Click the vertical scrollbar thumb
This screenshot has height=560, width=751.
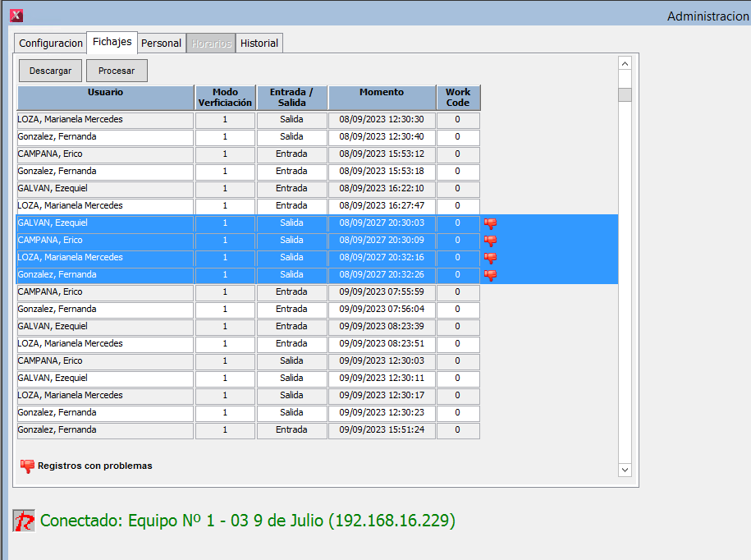[x=625, y=94]
